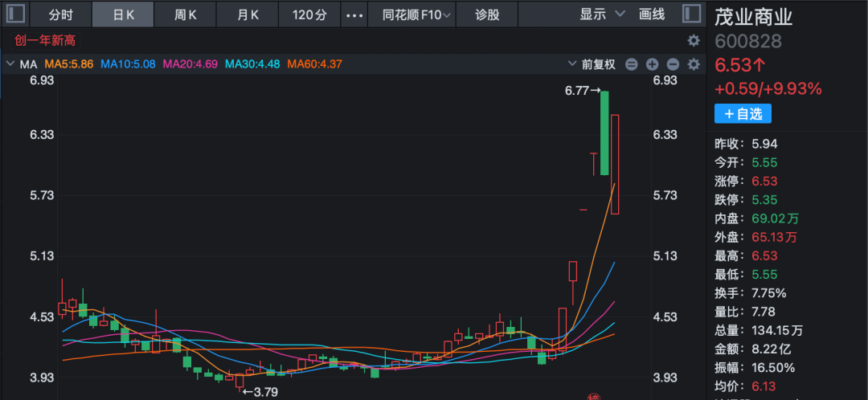Click the minus icon beside MA gear
This screenshot has height=400, width=868.
click(x=673, y=64)
